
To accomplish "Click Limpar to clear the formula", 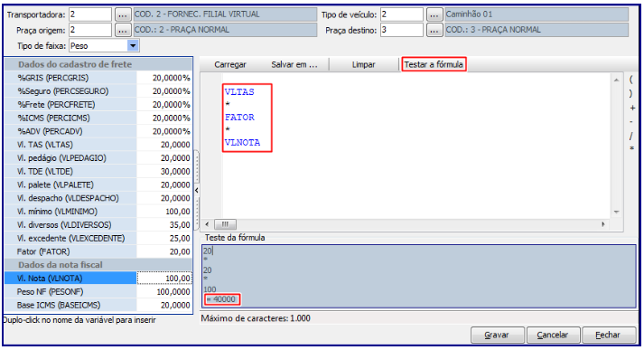I will click(363, 64).
